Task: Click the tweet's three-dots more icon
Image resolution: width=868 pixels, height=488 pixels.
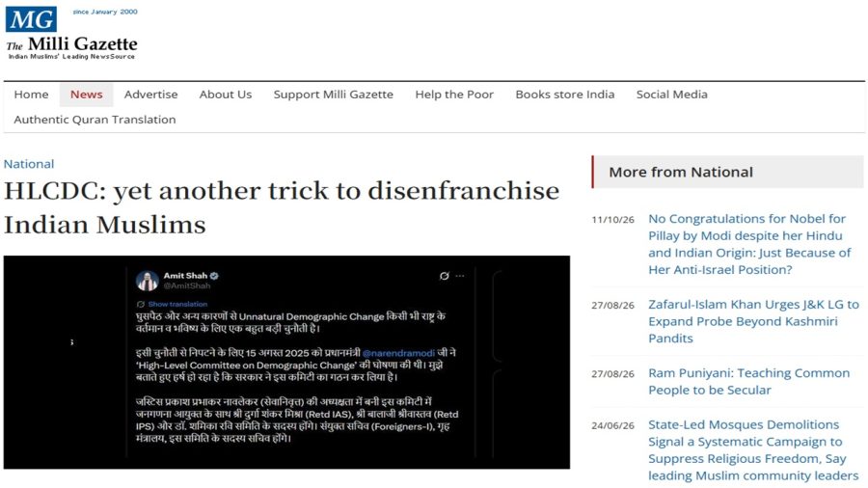Action: point(460,276)
